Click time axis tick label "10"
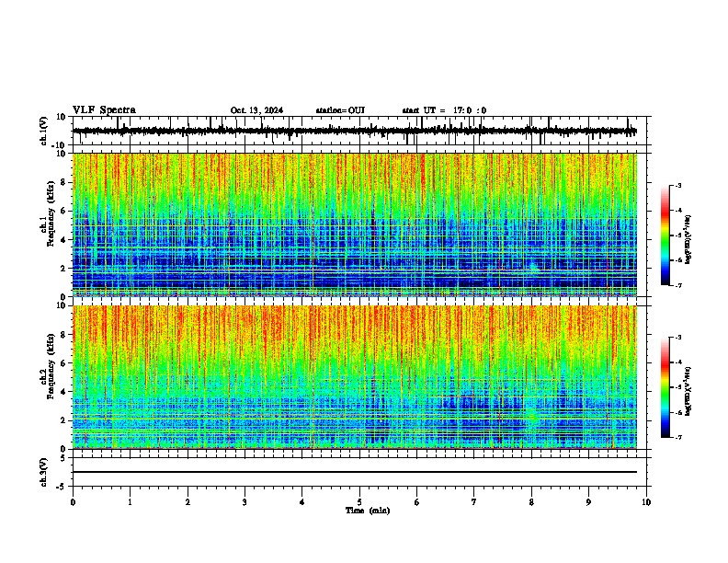 [646, 502]
